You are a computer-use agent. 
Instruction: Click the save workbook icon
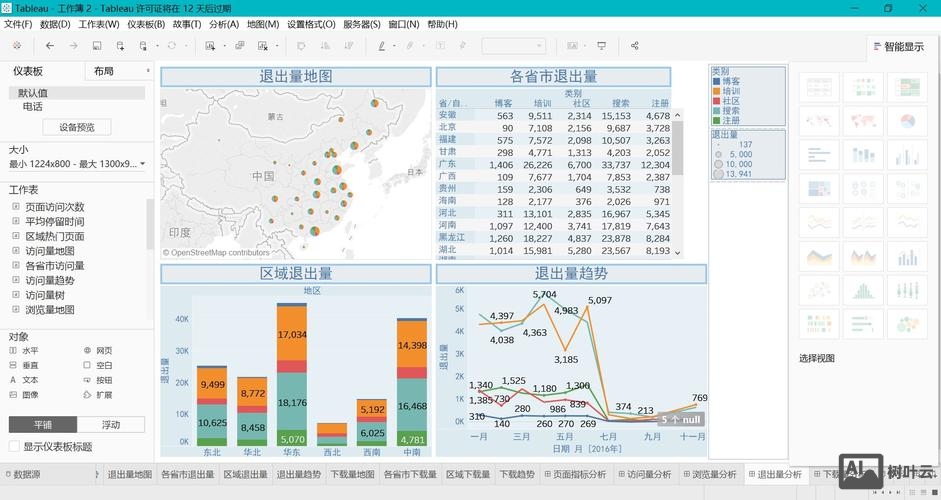tap(97, 46)
